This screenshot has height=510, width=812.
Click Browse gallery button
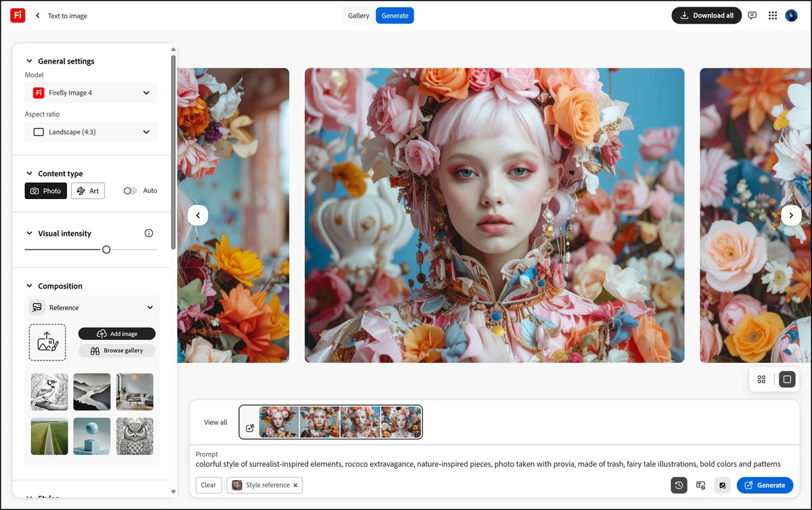coord(117,351)
